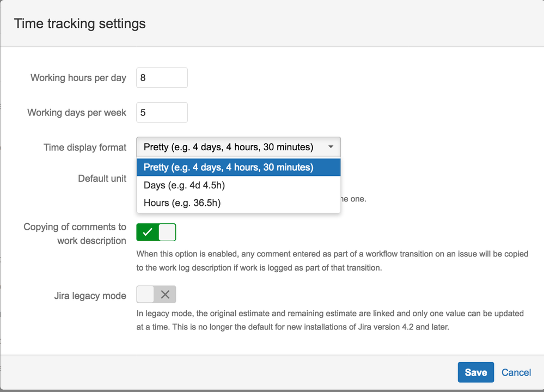Click the Time display format label
Screen dimensions: 544x392
point(85,148)
